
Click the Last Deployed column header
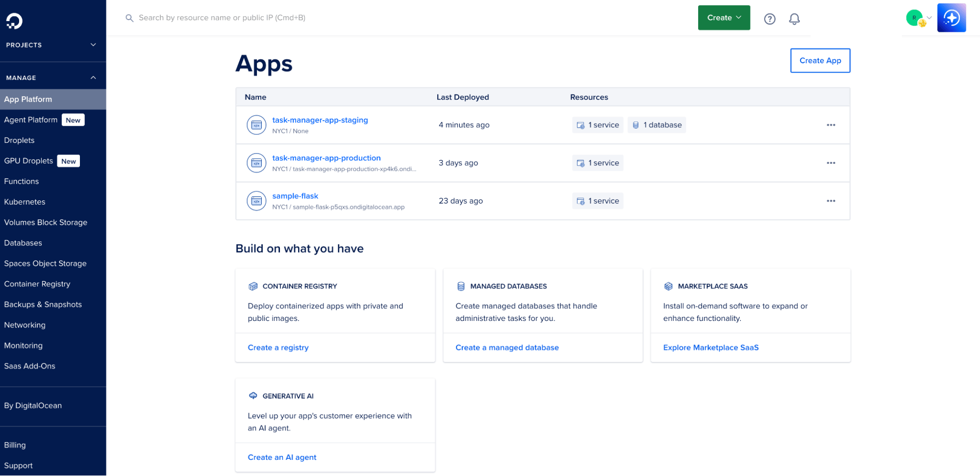(463, 97)
